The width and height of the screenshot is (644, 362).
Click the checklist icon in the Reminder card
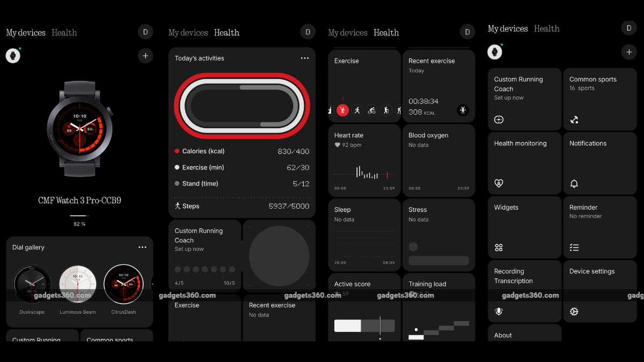pyautogui.click(x=574, y=248)
